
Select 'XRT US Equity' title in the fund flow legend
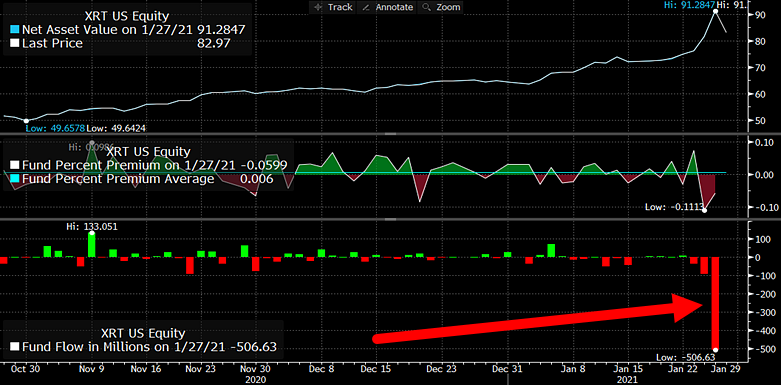tap(143, 333)
